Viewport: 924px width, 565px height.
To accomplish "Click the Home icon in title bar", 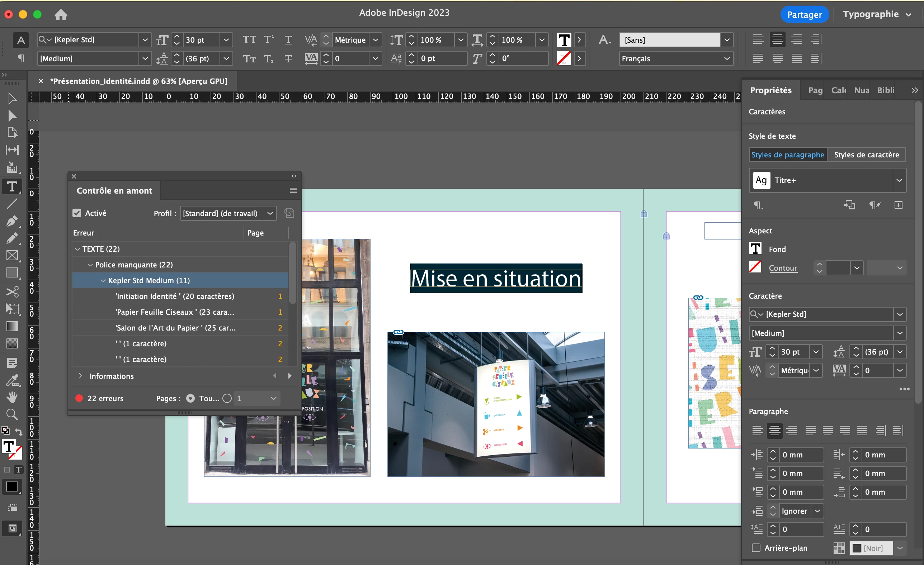I will [61, 15].
